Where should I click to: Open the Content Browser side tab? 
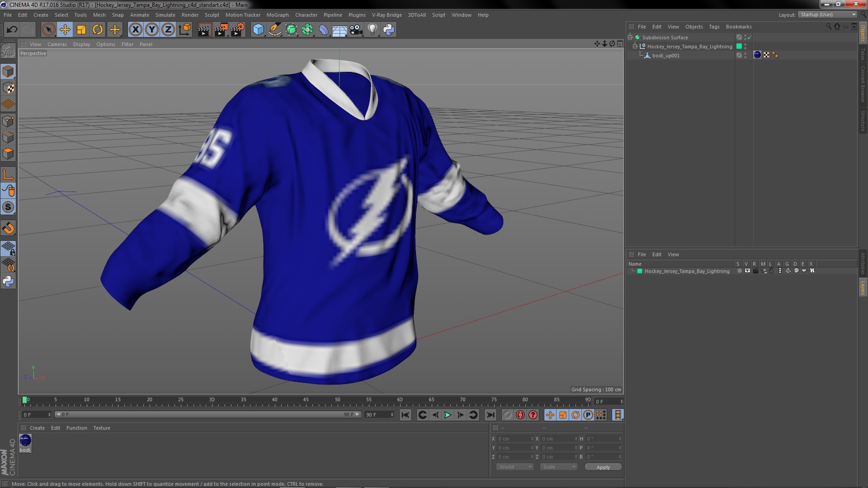[863, 84]
